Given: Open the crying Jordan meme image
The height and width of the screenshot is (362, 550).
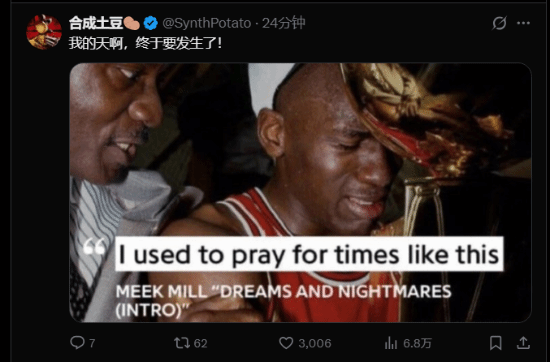Looking at the screenshot, I should (300, 192).
